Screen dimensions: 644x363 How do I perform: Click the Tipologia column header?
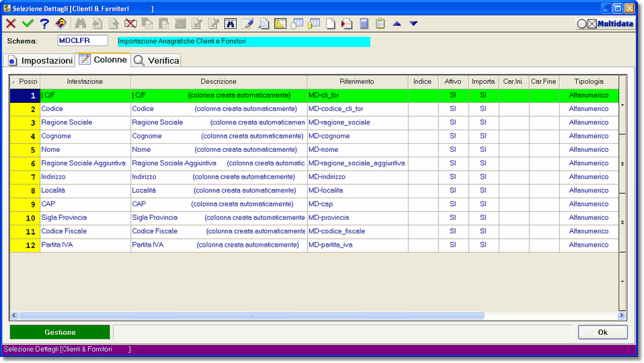pos(589,81)
